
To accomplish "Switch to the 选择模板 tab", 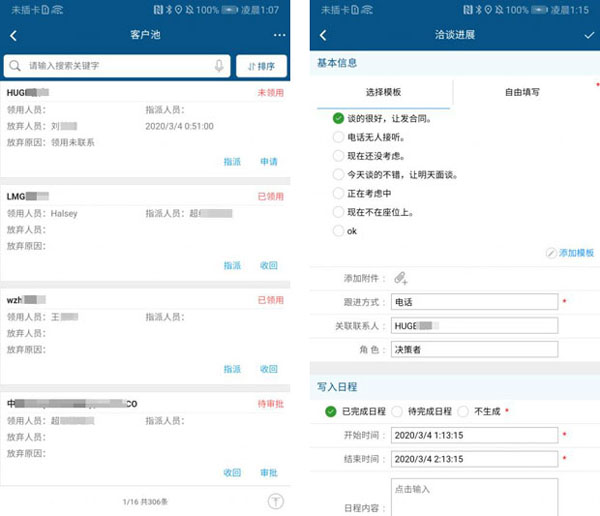I will coord(384,92).
